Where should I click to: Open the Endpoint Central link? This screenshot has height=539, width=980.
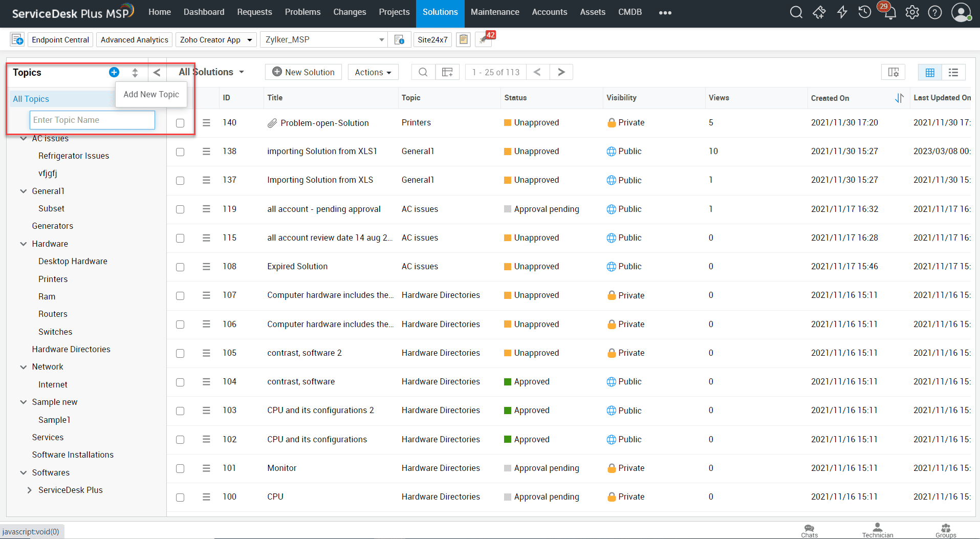point(60,39)
